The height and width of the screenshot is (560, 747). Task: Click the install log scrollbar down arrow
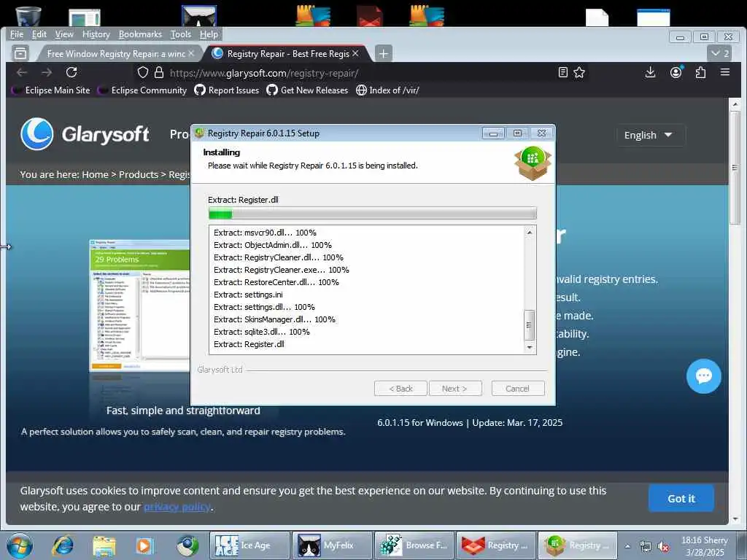pos(530,348)
